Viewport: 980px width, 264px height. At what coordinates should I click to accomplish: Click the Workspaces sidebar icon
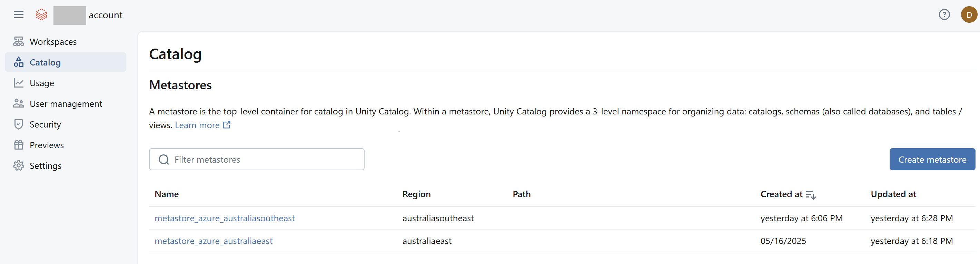[18, 41]
